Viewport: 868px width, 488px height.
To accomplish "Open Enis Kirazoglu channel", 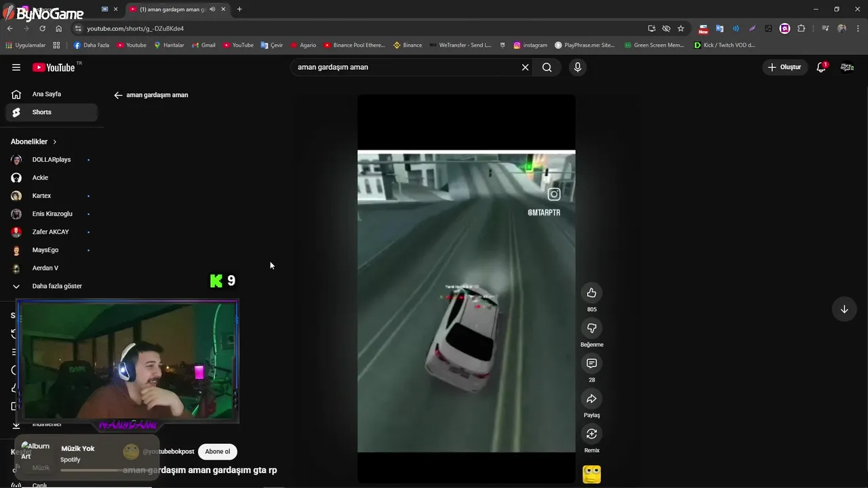I will [52, 213].
